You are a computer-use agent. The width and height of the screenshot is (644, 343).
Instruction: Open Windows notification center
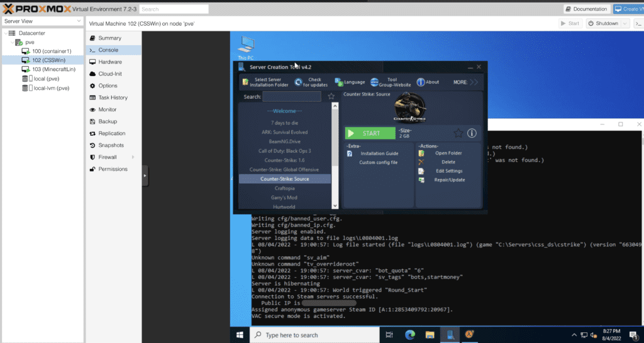[x=634, y=335]
